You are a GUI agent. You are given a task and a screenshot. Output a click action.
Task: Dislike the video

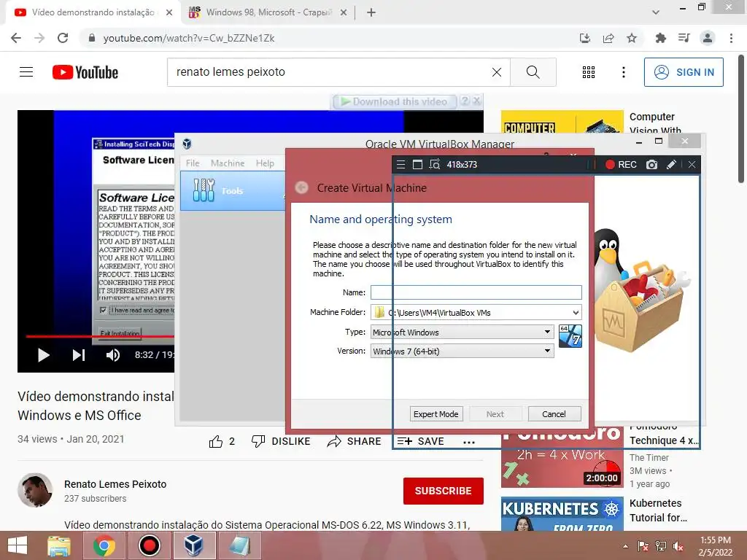[281, 441]
